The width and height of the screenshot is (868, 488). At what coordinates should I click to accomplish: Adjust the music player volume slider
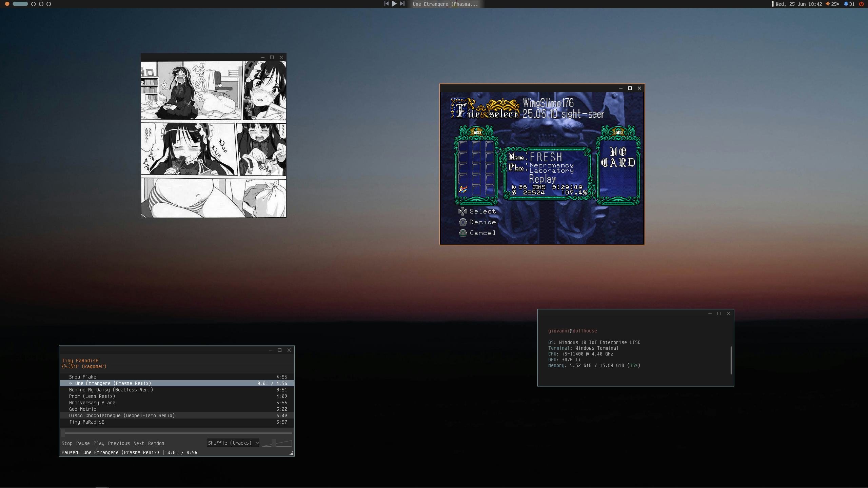277,443
